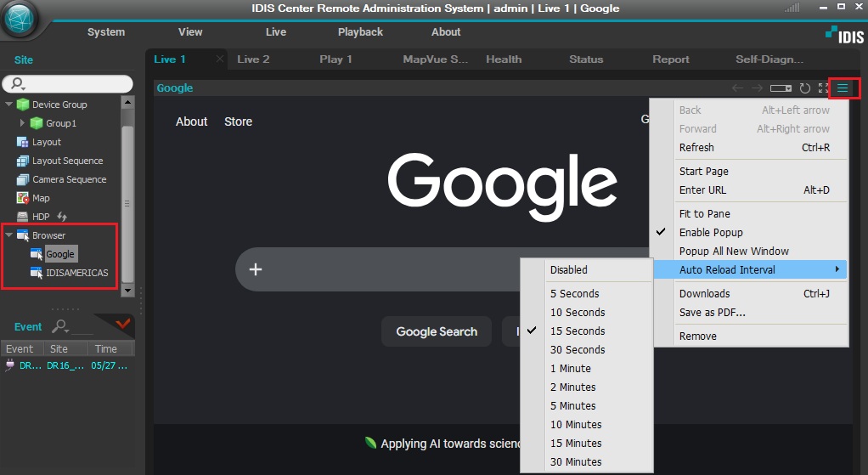Click the fullscreen icon in Google pane

click(823, 88)
